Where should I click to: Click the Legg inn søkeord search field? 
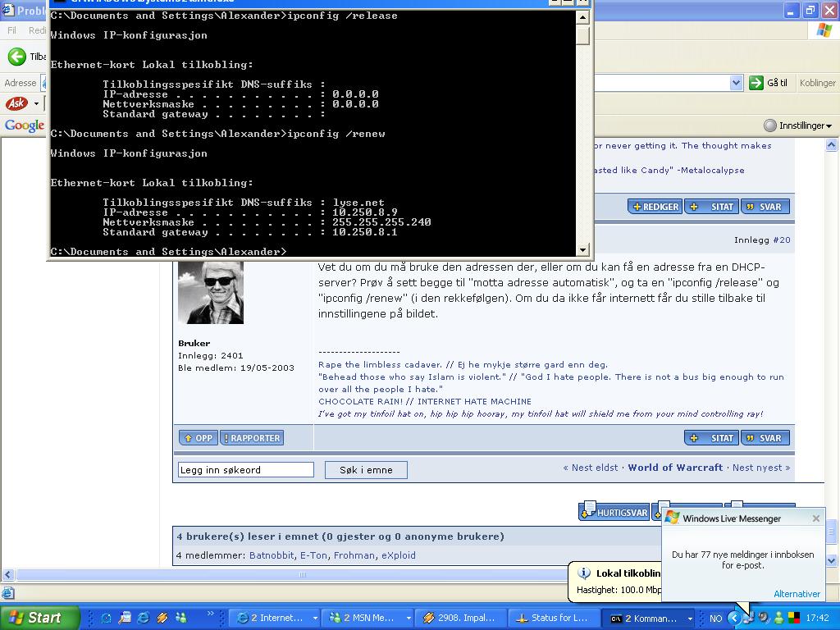(245, 470)
